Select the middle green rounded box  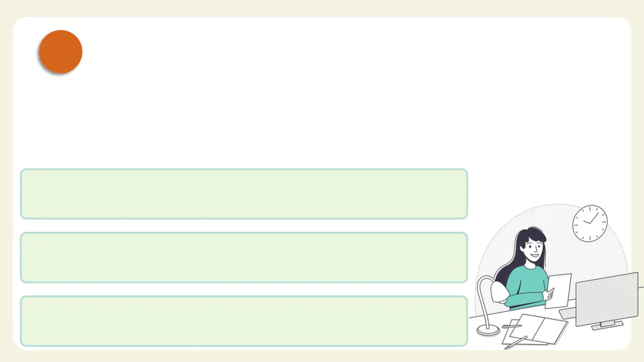[244, 258]
